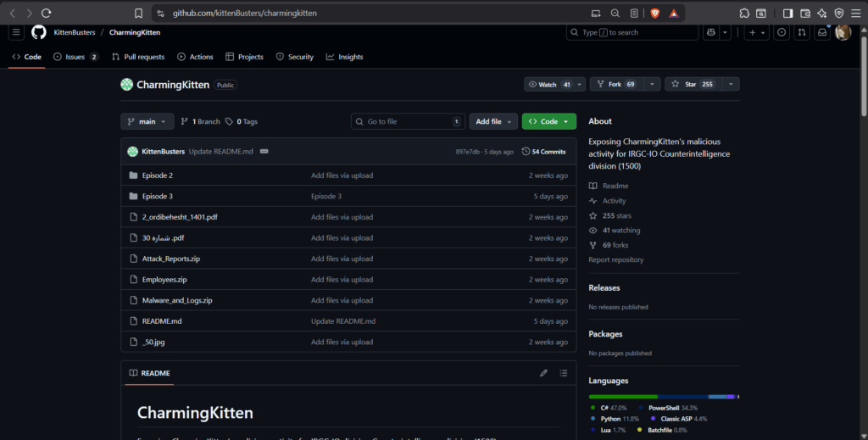This screenshot has width=868, height=440.
Task: Click the README edit pencil icon
Action: [544, 373]
